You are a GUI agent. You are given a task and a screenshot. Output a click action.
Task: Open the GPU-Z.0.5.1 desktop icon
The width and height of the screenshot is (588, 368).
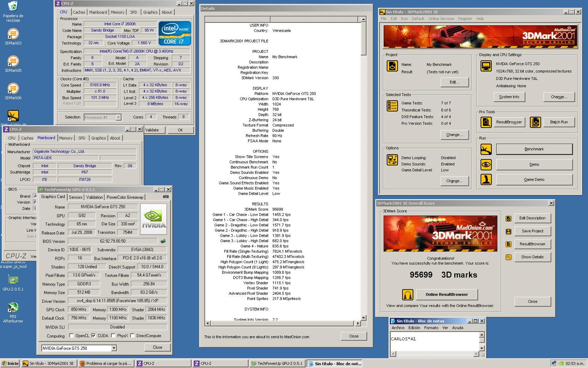point(13,283)
